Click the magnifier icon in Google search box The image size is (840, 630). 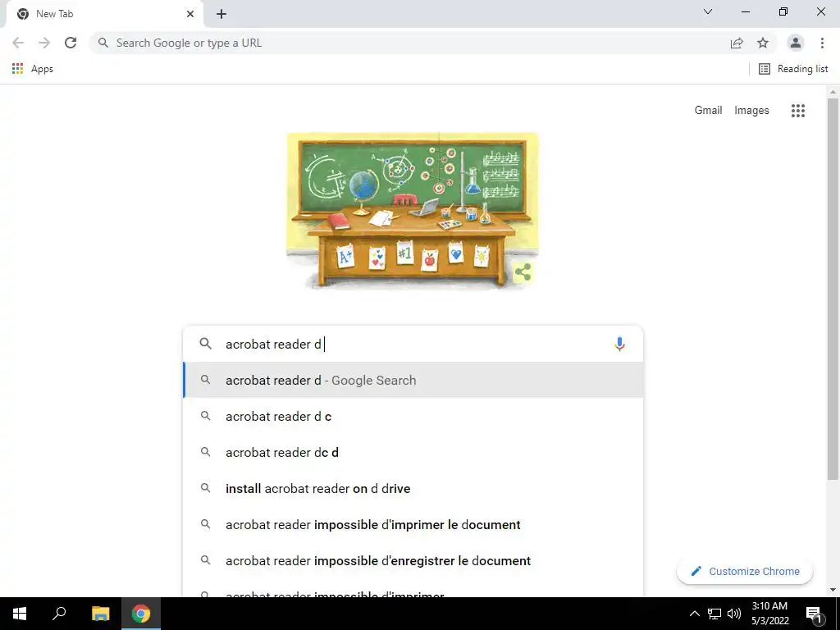point(206,344)
